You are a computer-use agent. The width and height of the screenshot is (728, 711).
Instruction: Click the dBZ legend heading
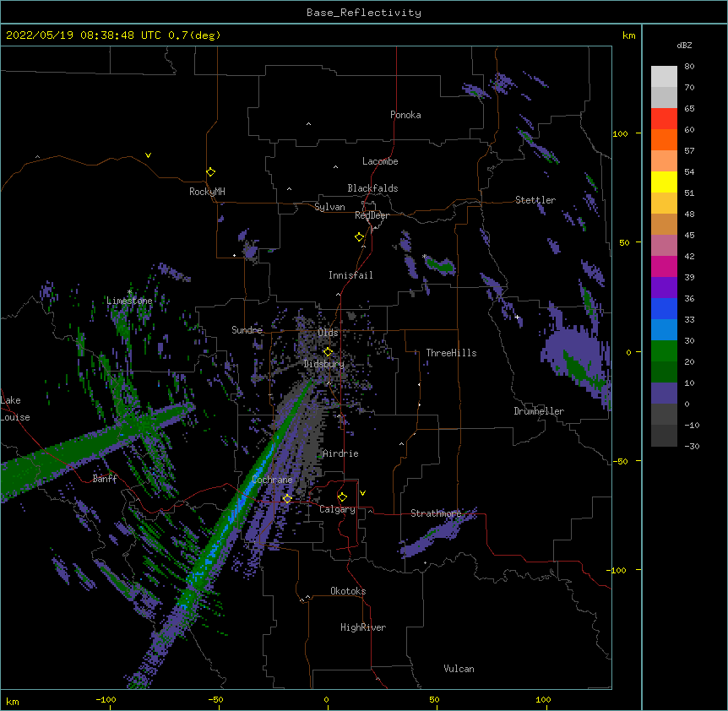tap(684, 45)
